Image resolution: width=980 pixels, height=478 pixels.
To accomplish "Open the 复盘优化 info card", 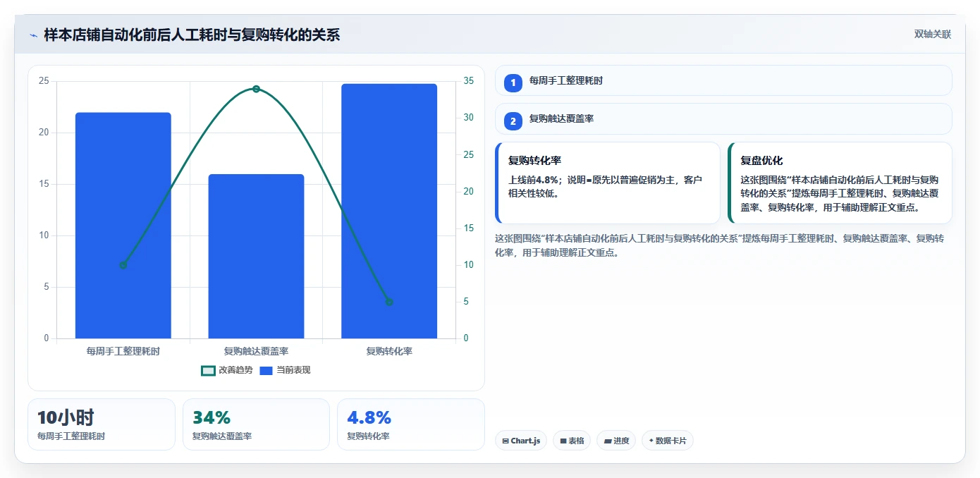I will tap(840, 183).
